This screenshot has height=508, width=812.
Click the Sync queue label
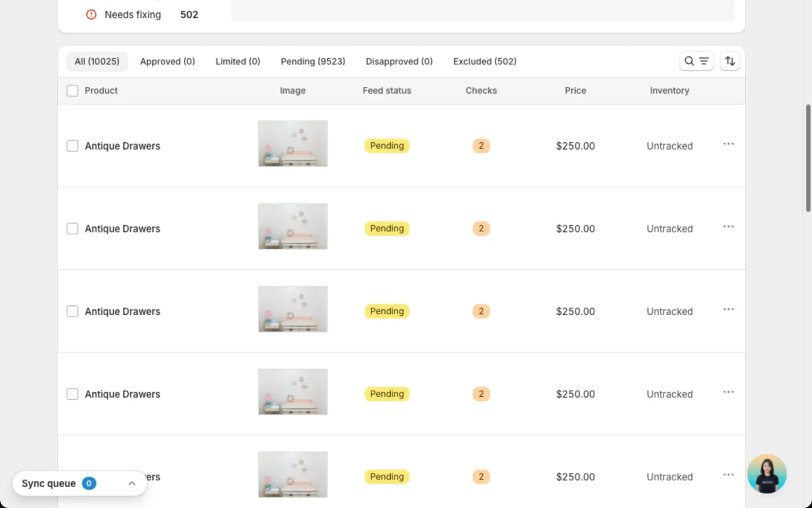(x=48, y=484)
